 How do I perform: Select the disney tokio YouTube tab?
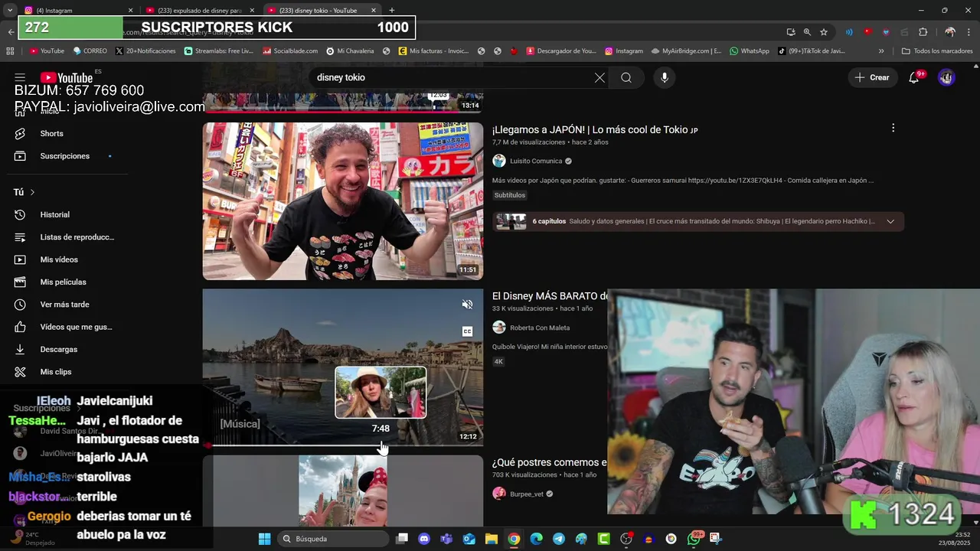[322, 10]
